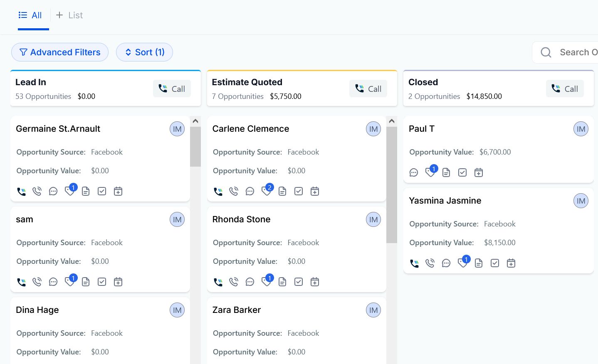Open the Sort (1) dropdown

(x=144, y=52)
